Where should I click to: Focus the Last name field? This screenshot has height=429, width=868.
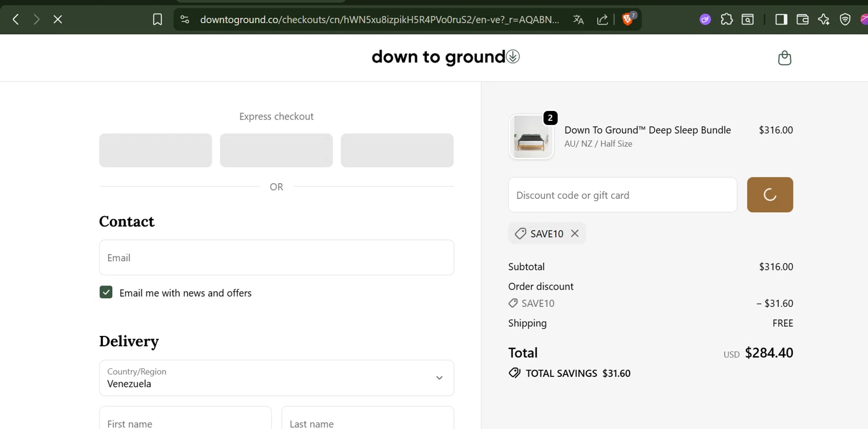click(x=367, y=418)
